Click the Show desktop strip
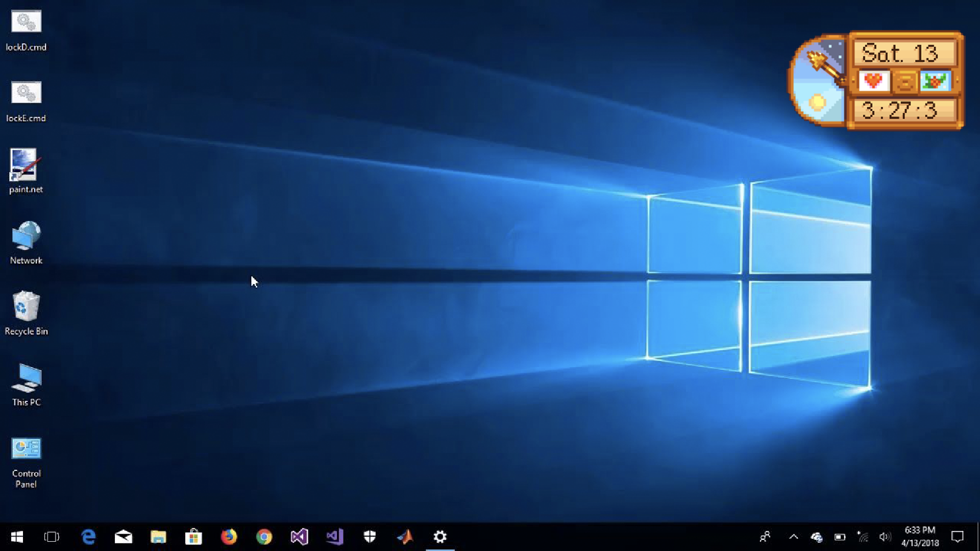 (x=978, y=537)
